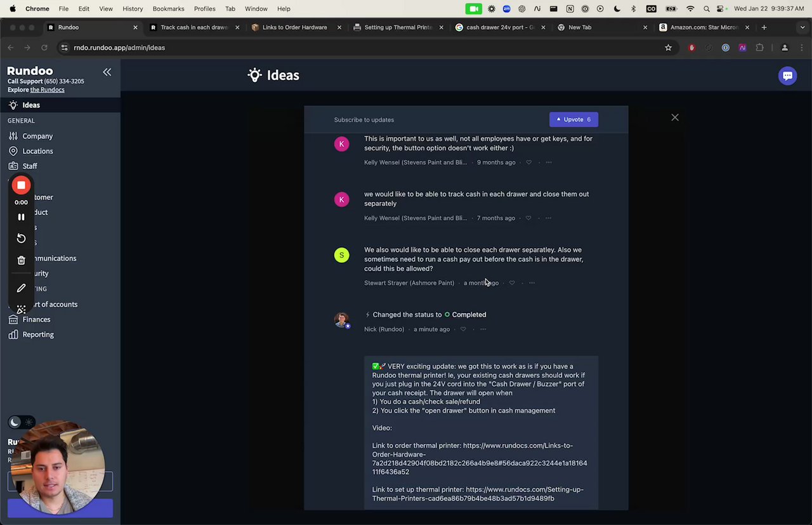The height and width of the screenshot is (525, 812).
Task: Click the Notion menu bar icon
Action: (569, 9)
